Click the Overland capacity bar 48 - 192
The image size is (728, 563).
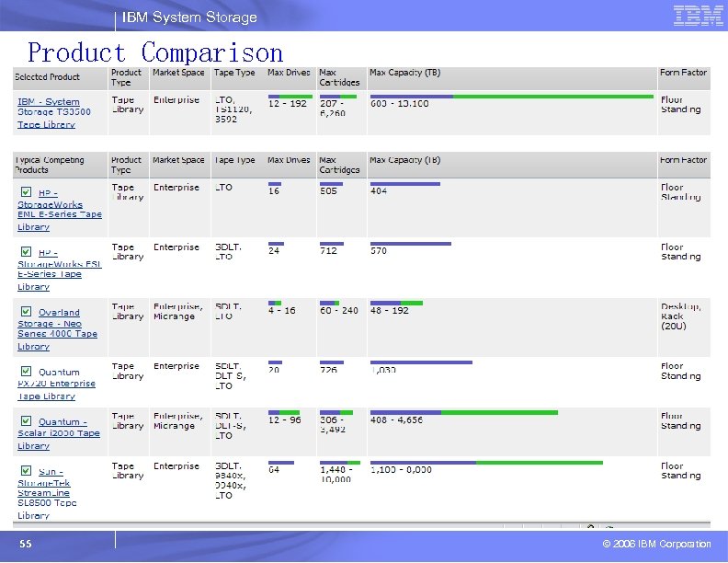click(x=396, y=304)
